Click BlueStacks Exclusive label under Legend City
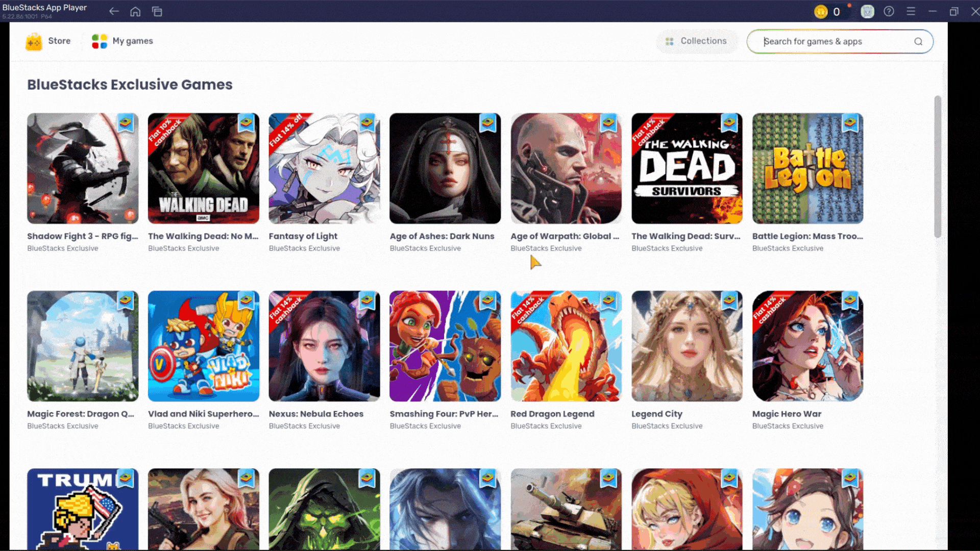980x551 pixels. tap(667, 426)
